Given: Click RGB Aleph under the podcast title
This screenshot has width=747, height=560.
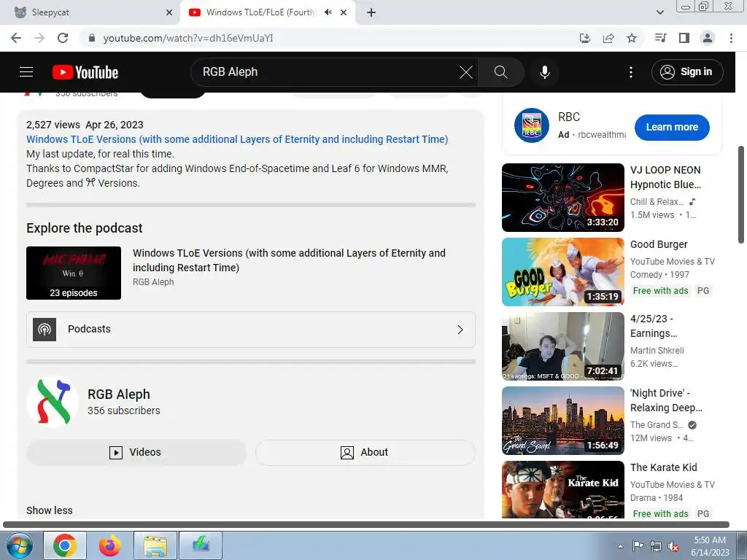Looking at the screenshot, I should (x=153, y=282).
